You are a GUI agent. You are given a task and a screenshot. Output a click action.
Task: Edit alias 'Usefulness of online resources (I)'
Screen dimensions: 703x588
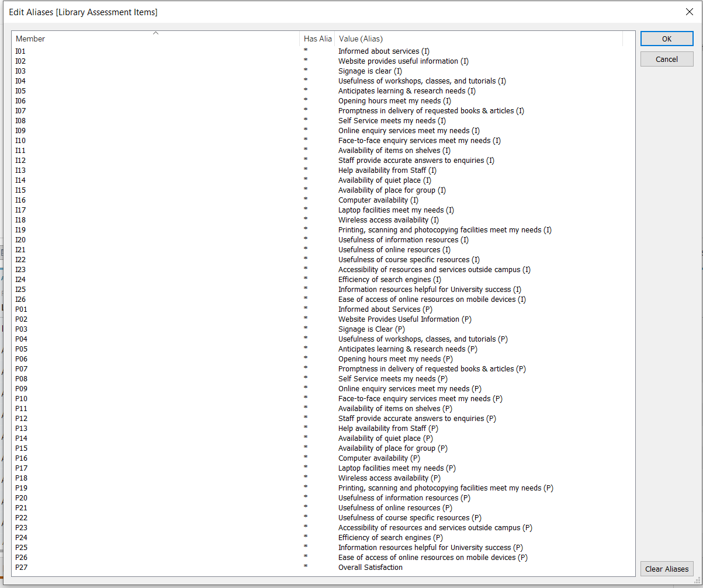[394, 250]
